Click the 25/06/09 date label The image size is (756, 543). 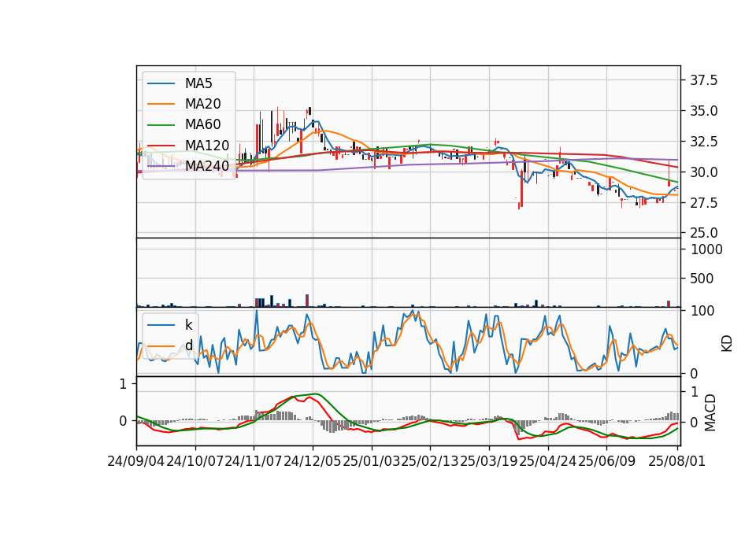pyautogui.click(x=606, y=461)
